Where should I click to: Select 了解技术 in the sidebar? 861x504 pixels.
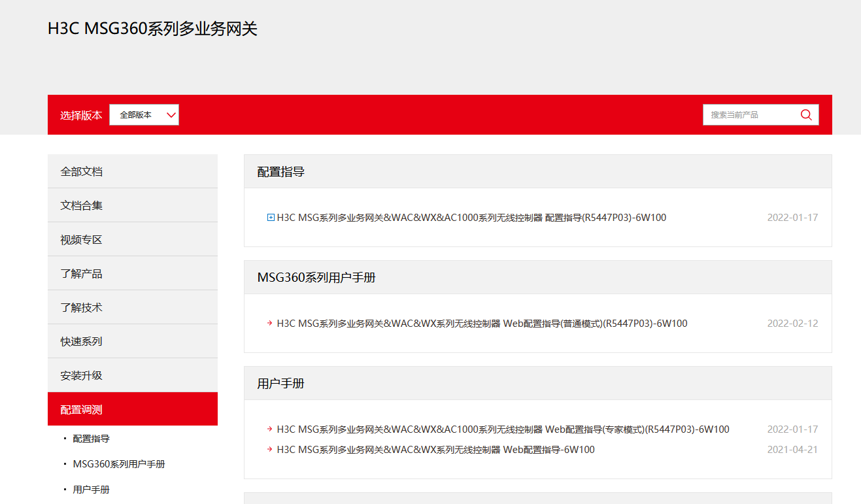coord(133,307)
